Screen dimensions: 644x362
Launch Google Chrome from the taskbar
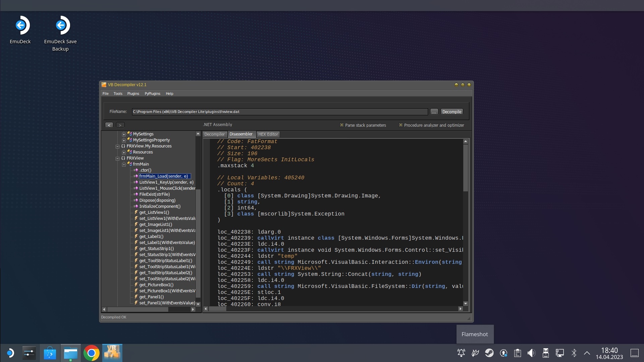(x=92, y=353)
